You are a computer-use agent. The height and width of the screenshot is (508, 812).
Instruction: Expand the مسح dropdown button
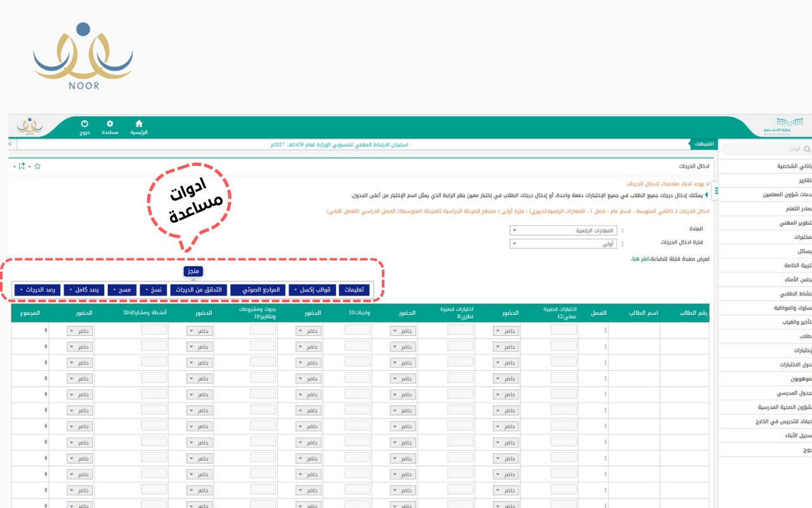tap(122, 290)
